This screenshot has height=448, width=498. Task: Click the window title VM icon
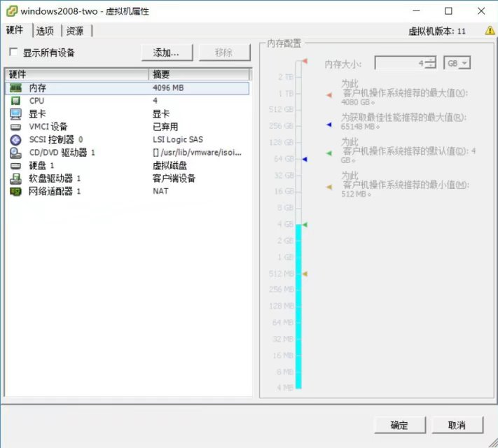point(12,11)
